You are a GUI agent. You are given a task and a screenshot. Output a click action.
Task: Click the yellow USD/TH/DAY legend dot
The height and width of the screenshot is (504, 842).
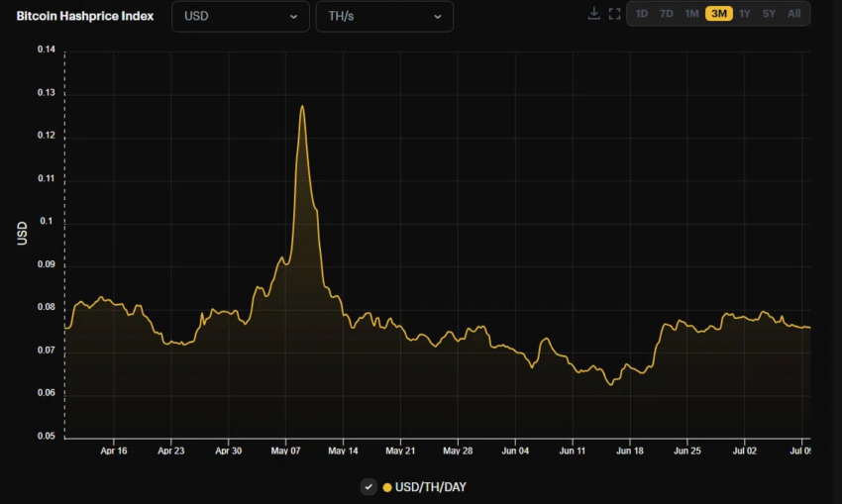point(387,487)
